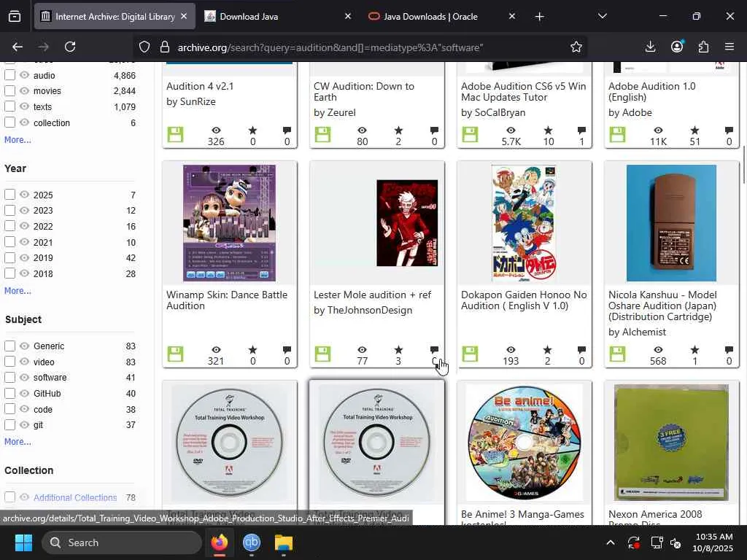Check the GitHub subject filter
747x560 pixels.
(9, 393)
